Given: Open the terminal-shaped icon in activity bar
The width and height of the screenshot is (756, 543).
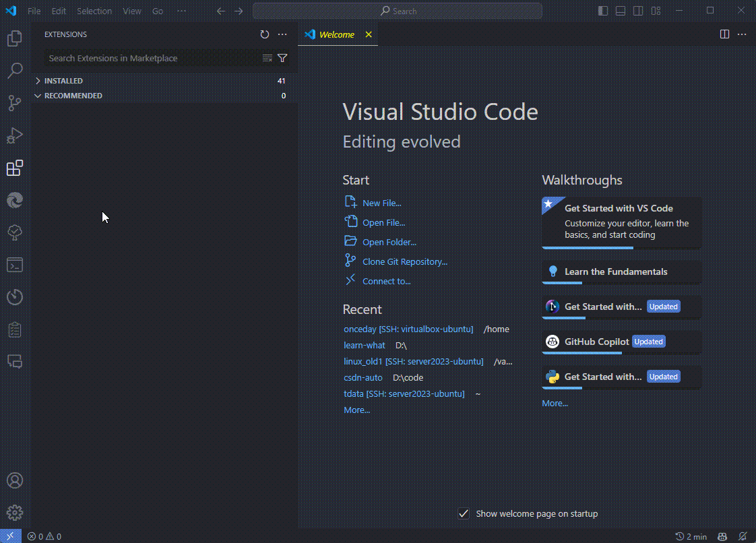Looking at the screenshot, I should [x=14, y=265].
